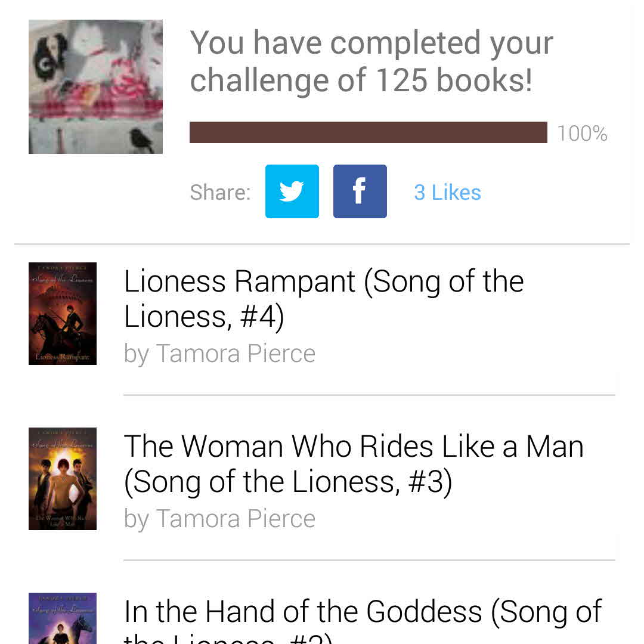The width and height of the screenshot is (644, 644).
Task: Open the 3 Likes list
Action: (x=447, y=193)
